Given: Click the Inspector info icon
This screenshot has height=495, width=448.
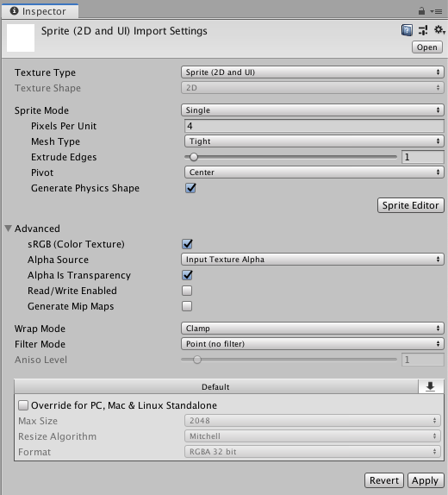Looking at the screenshot, I should pos(14,10).
